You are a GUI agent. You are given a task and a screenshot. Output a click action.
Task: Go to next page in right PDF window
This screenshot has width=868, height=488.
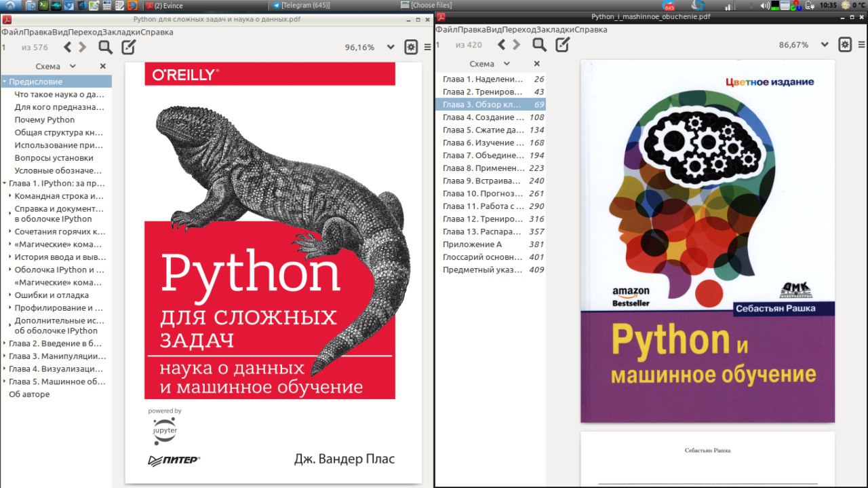[x=517, y=45]
